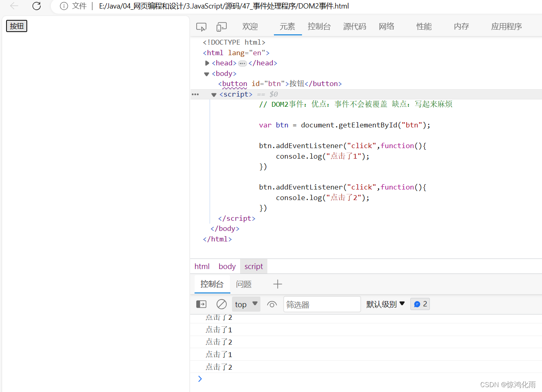
Task: Add a new drawer tab with plus icon
Action: point(278,284)
